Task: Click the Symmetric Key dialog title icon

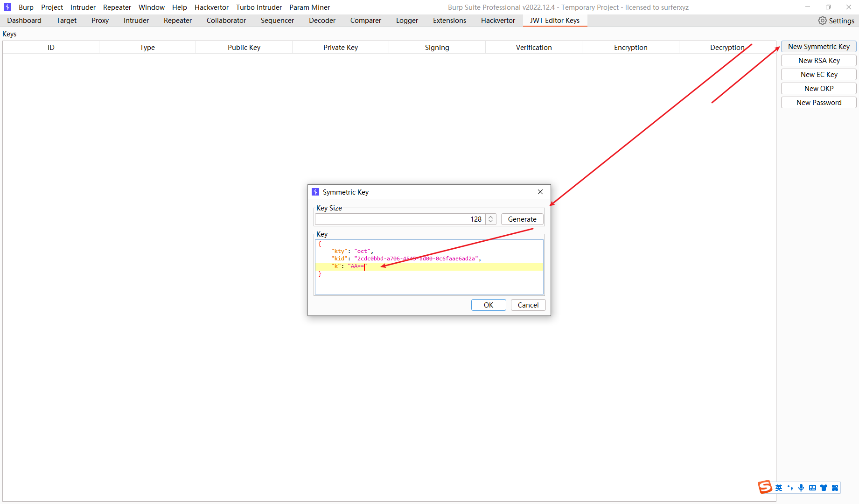Action: (315, 192)
